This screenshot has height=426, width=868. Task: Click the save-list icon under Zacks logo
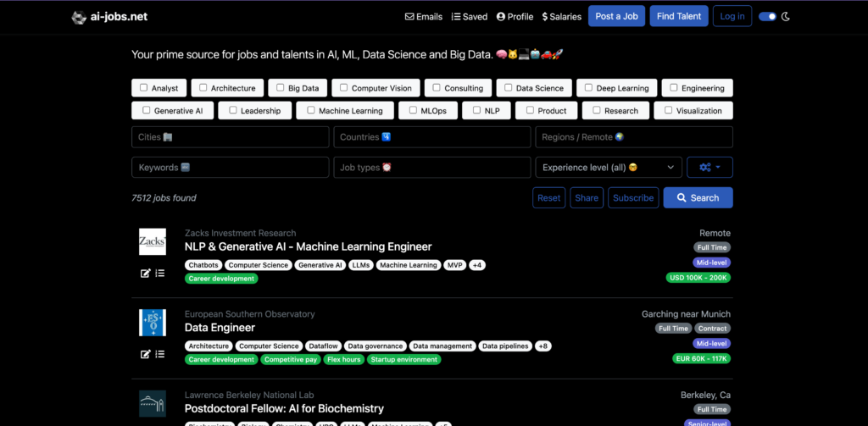(x=159, y=273)
